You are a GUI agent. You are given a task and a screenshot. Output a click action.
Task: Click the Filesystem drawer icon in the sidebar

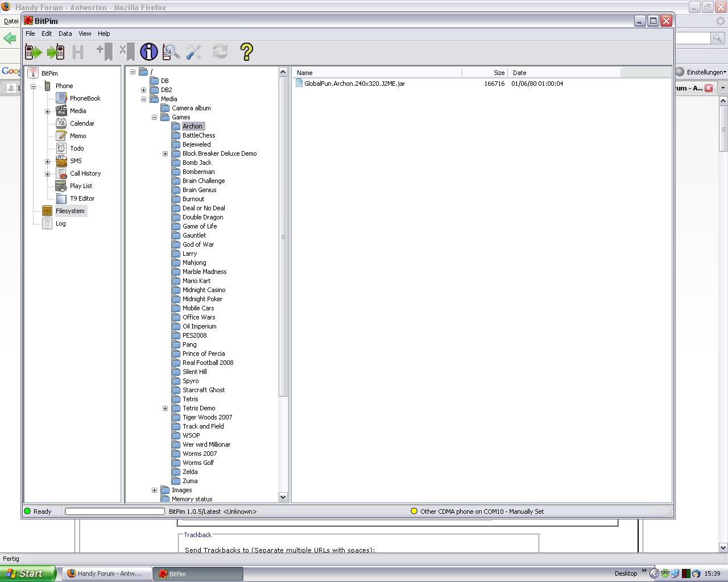[47, 211]
